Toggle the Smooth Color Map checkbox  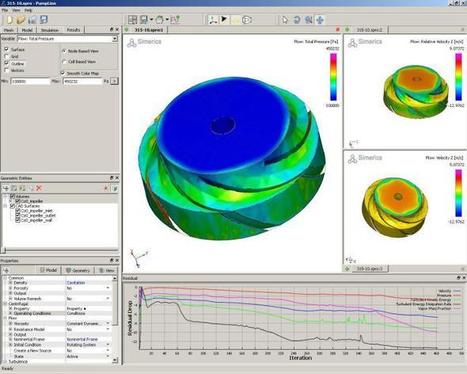click(63, 73)
